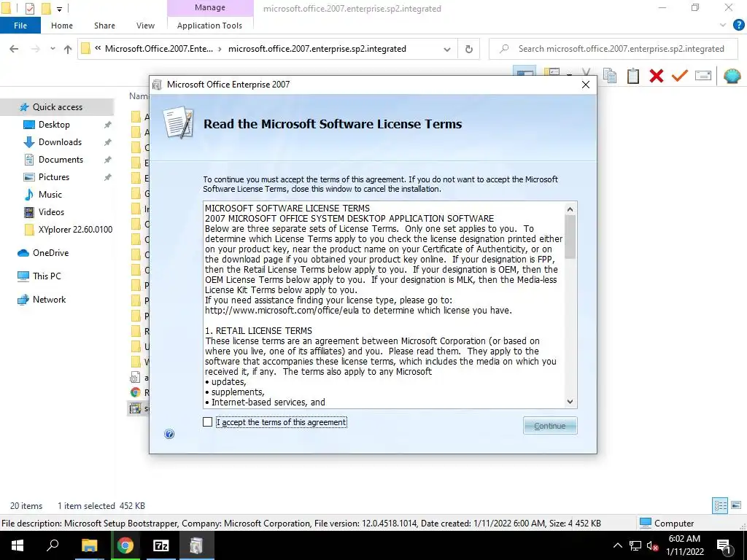Click the Continue button
Viewport: 747px width, 560px height.
550,426
